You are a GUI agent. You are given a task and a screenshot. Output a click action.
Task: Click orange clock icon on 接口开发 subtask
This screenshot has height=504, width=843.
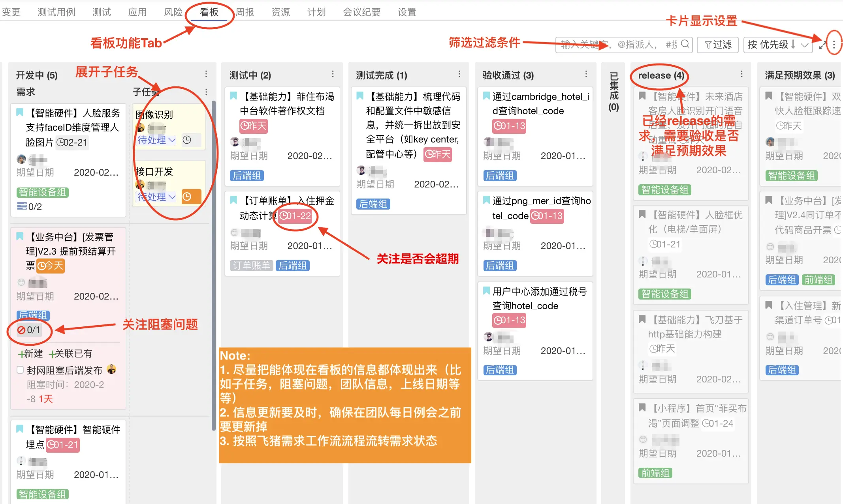click(x=187, y=197)
